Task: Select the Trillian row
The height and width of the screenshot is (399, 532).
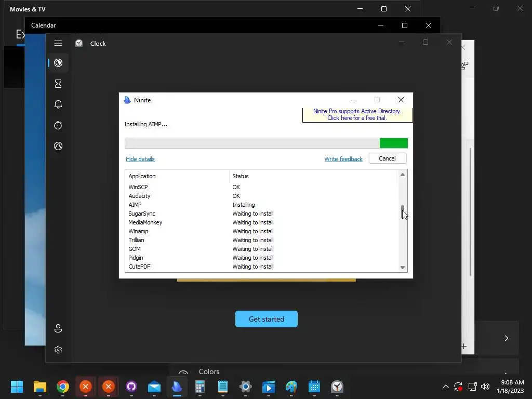Action: coord(262,240)
